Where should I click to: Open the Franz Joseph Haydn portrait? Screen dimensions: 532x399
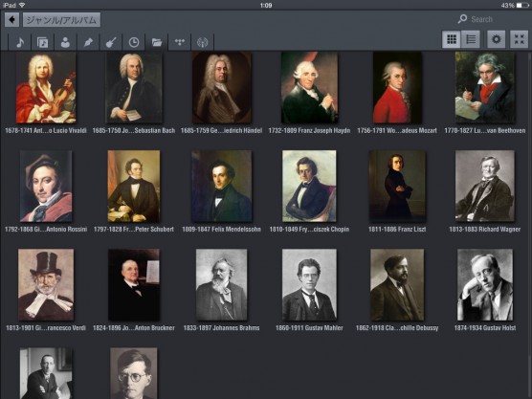click(309, 87)
